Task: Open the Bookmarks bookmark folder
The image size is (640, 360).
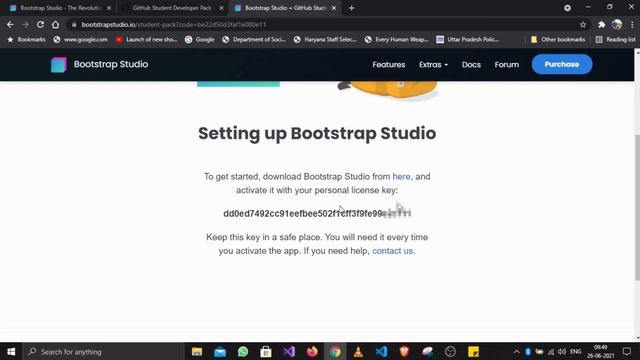Action: [x=27, y=39]
